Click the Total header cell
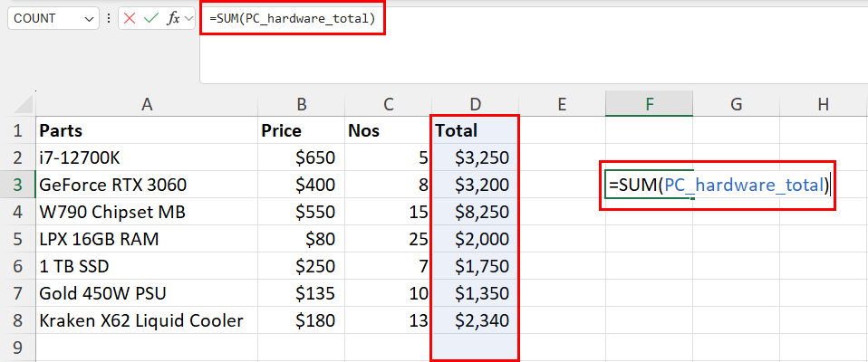Viewport: 868px width, 362px height. tap(476, 130)
